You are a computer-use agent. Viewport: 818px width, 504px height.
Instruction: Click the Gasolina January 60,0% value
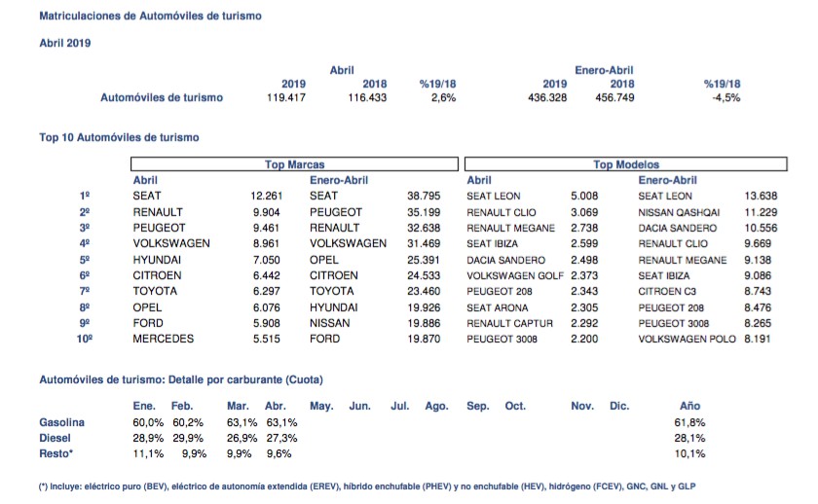click(148, 422)
